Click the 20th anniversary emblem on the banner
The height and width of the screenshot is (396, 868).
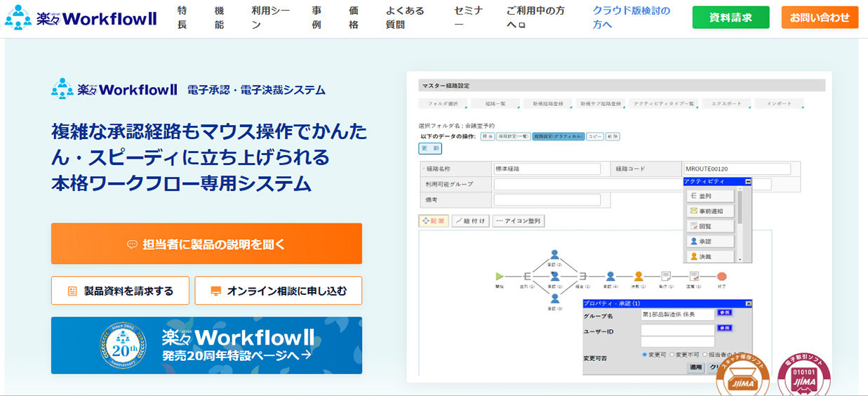click(x=122, y=345)
